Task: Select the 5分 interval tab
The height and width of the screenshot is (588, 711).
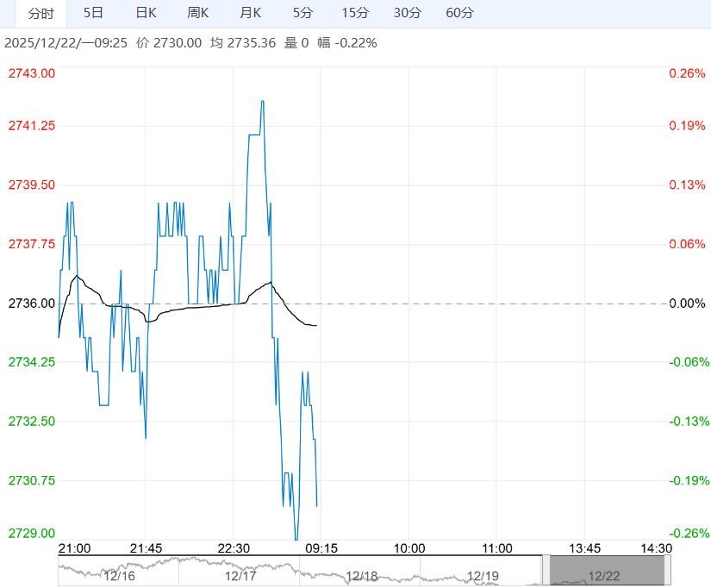Action: point(302,13)
